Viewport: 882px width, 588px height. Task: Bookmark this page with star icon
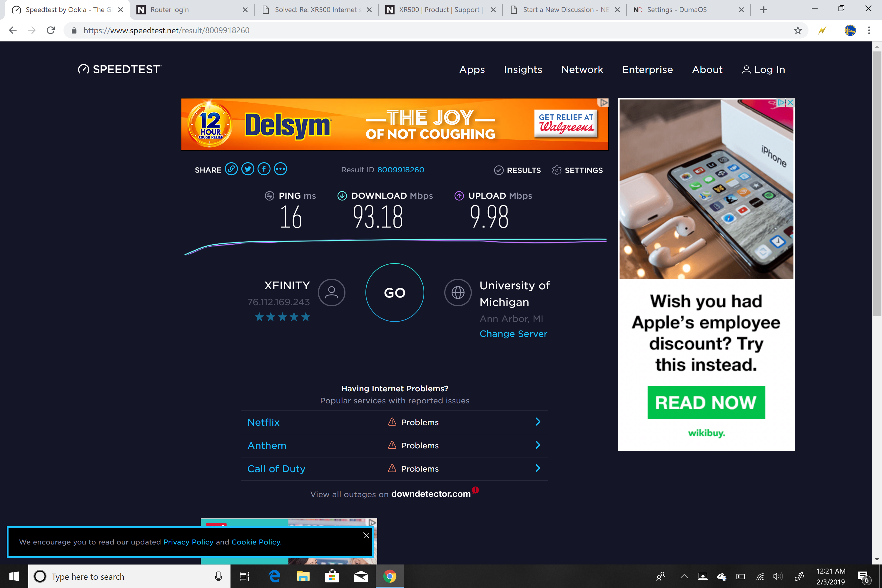pos(798,30)
